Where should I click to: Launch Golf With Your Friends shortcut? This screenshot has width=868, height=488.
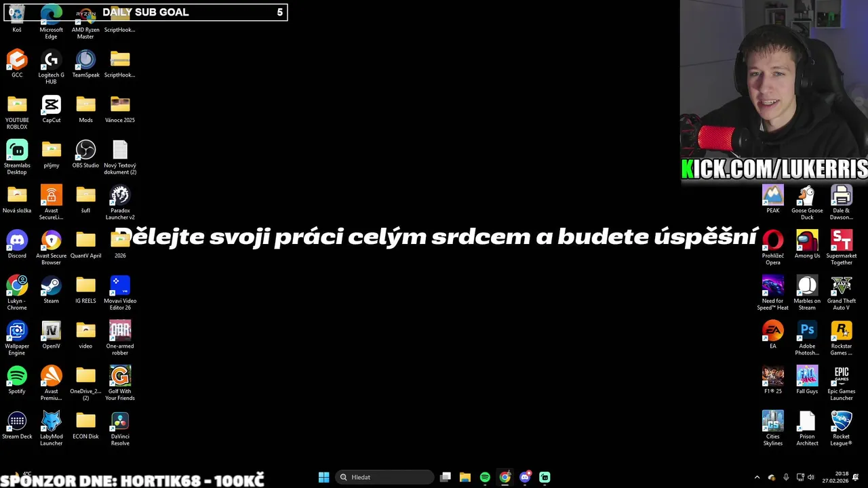click(120, 384)
